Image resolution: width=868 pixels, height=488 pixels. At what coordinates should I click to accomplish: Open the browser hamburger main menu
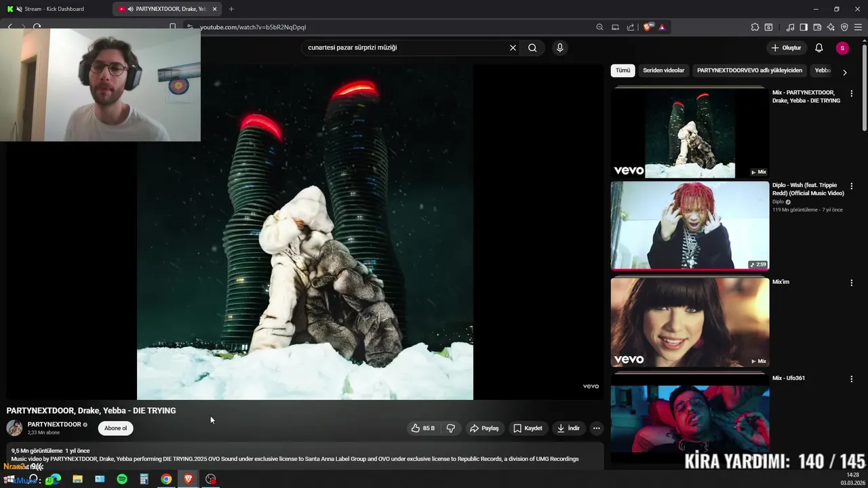(x=858, y=27)
